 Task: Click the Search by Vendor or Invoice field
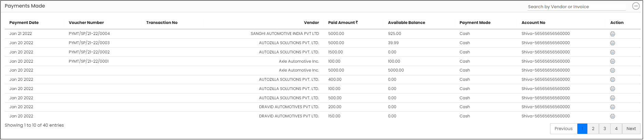coord(577,7)
